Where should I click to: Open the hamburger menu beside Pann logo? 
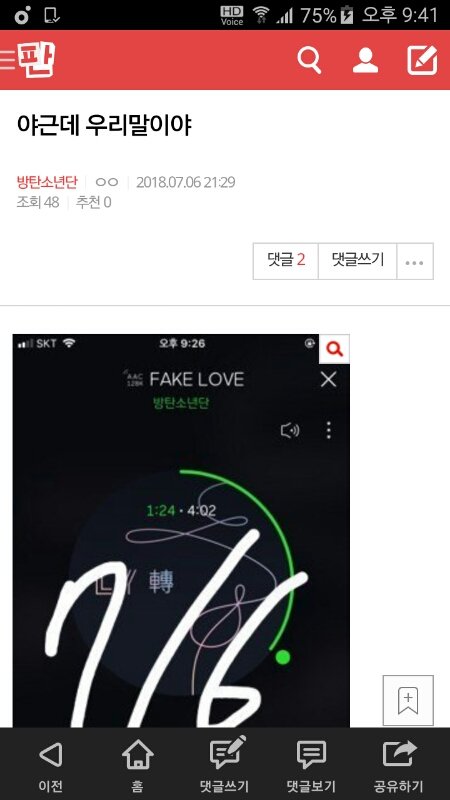coord(7,60)
